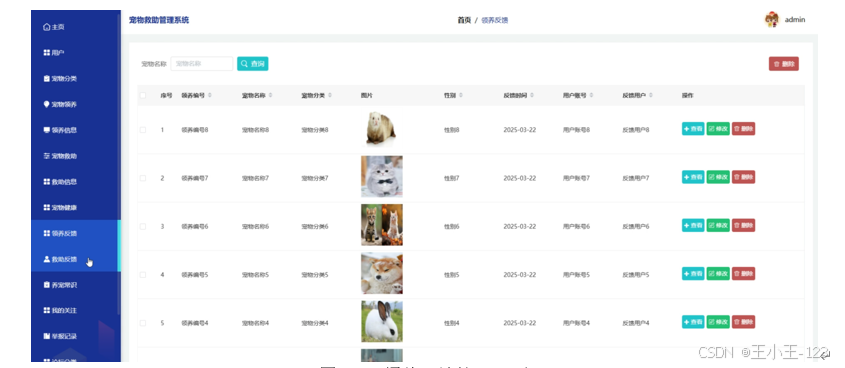
Task: Open 救助信息 in the sidebar
Action: [60, 182]
